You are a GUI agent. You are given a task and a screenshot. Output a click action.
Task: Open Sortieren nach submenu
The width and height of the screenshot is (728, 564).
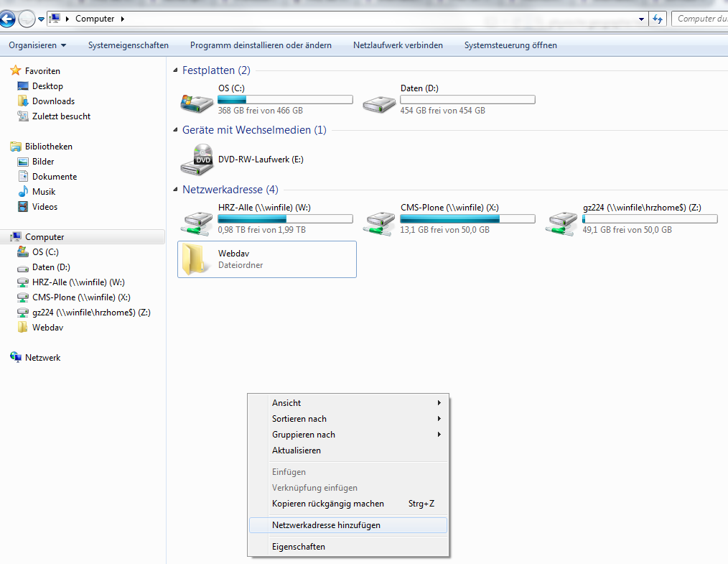pos(348,419)
